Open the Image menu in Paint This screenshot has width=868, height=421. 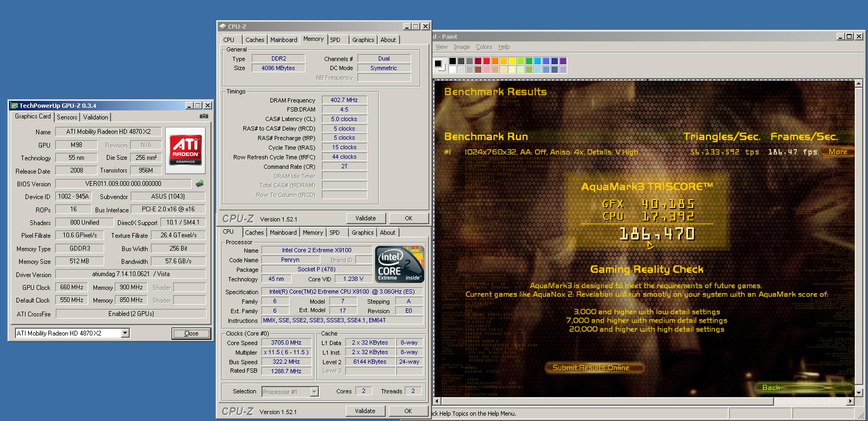pyautogui.click(x=461, y=47)
